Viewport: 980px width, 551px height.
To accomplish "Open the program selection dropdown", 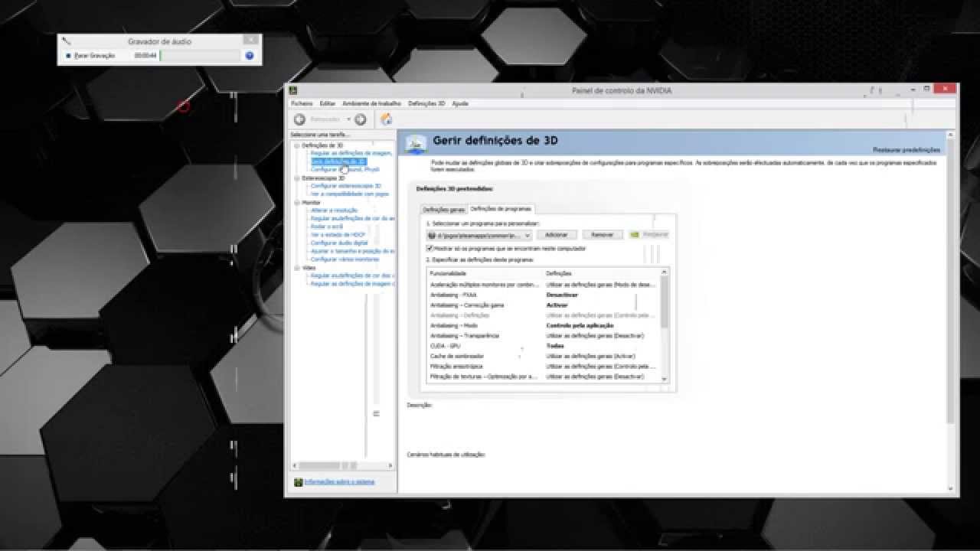I will point(479,235).
